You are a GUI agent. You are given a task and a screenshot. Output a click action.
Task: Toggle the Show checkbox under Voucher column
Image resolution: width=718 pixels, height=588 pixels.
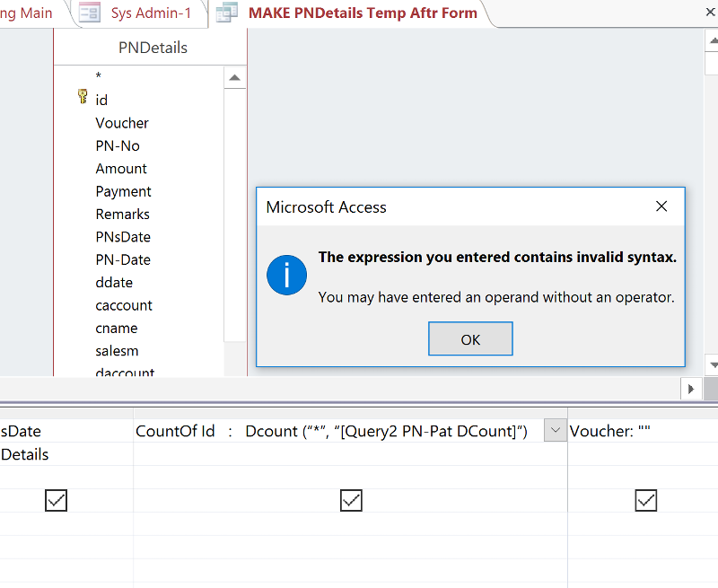pyautogui.click(x=645, y=500)
